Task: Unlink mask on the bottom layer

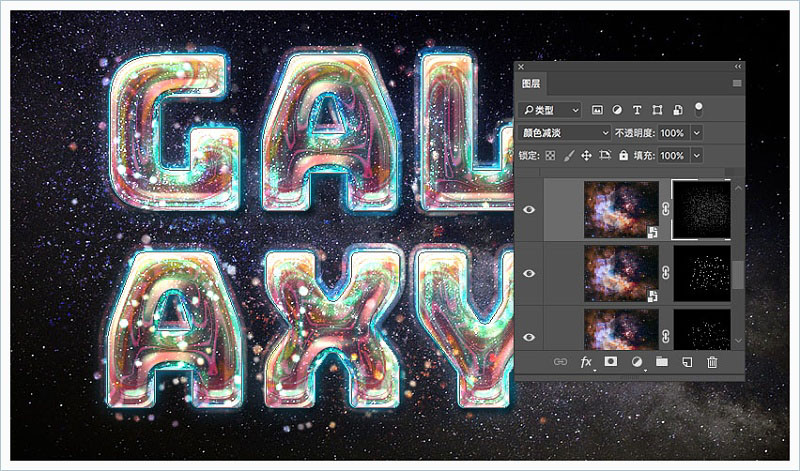Action: (665, 336)
